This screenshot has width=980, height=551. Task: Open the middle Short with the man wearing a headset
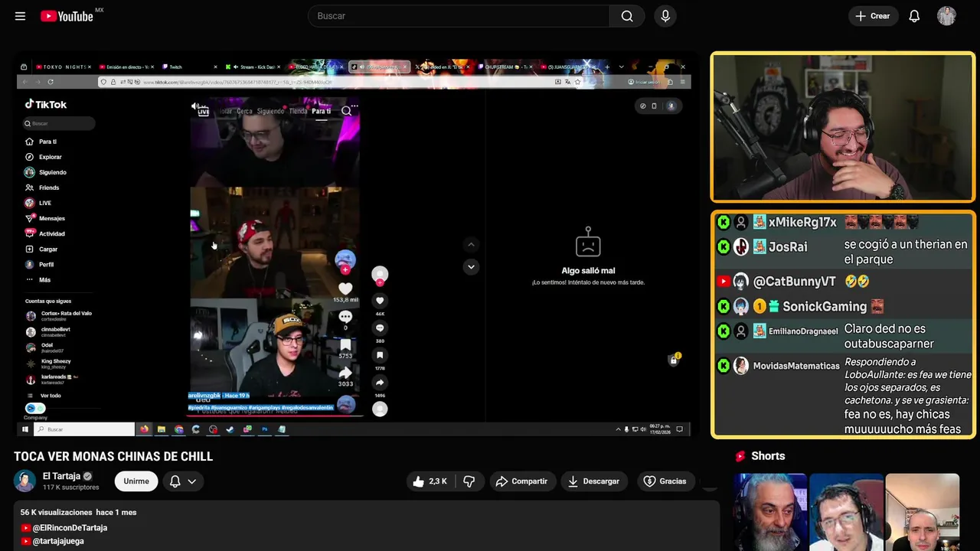(x=846, y=512)
